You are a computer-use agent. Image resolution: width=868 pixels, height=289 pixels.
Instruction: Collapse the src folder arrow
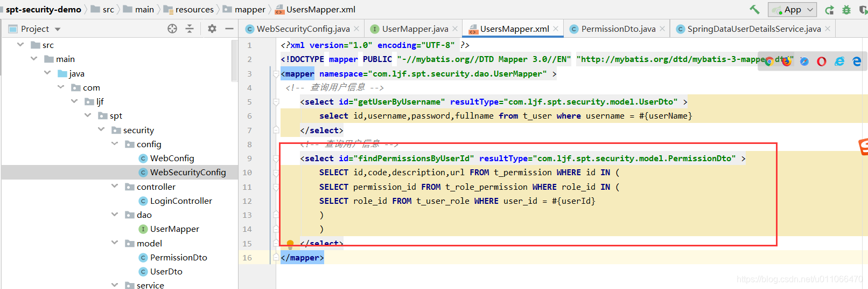click(x=20, y=45)
